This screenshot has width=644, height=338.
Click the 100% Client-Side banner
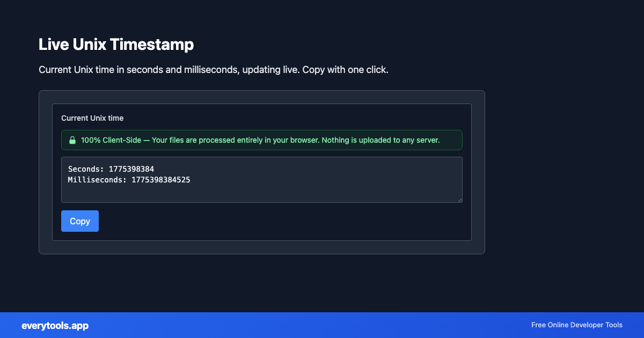pos(261,140)
